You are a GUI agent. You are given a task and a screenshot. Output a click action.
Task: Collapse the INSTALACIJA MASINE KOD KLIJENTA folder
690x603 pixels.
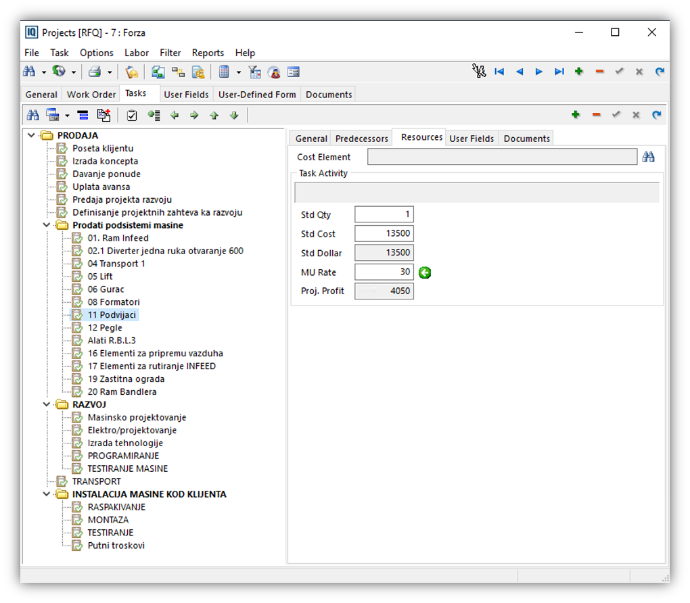pos(47,494)
